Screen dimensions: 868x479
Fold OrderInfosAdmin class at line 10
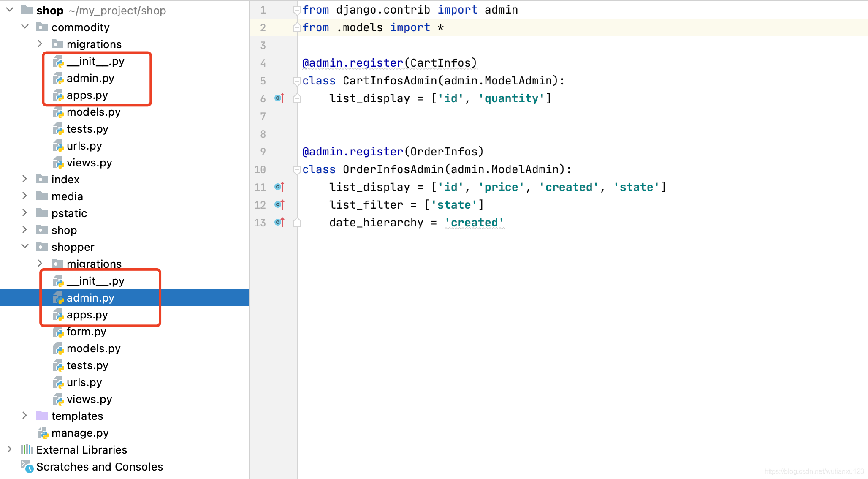click(297, 170)
